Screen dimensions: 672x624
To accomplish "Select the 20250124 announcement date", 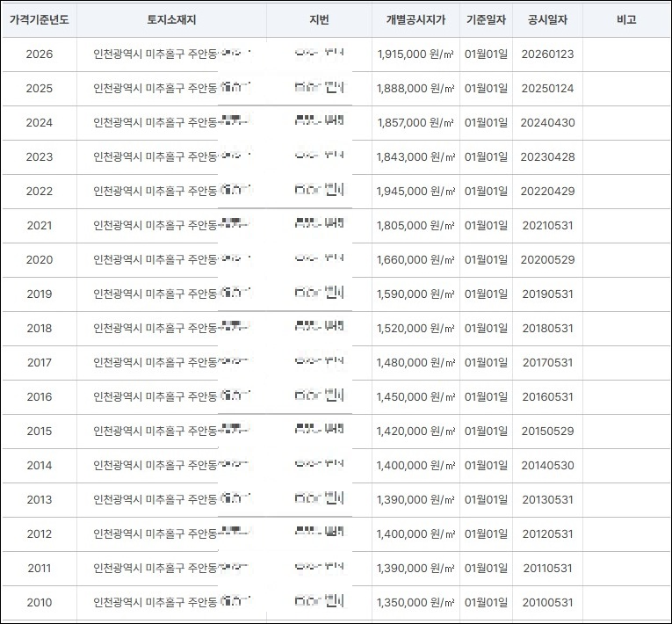I will 547,89.
